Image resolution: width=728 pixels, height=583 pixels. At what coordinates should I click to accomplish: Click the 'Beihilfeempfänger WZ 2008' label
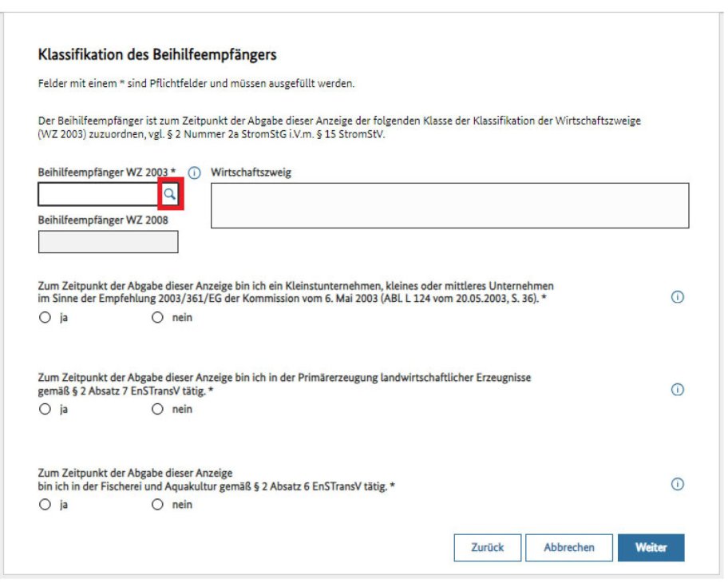click(x=103, y=220)
